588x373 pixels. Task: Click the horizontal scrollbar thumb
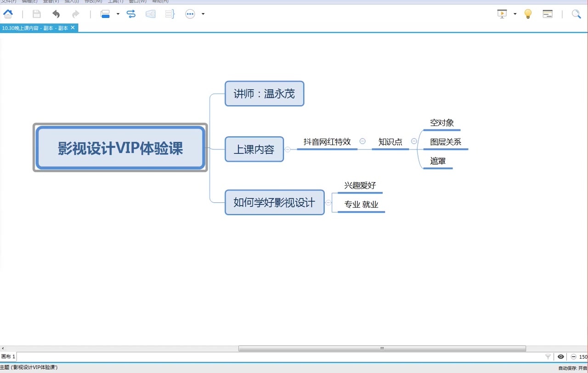click(382, 348)
